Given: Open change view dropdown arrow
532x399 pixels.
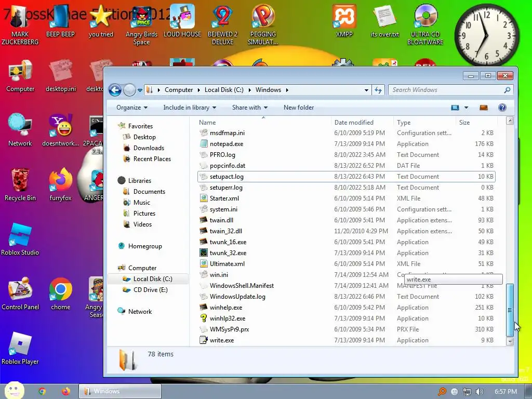Looking at the screenshot, I should [466, 108].
